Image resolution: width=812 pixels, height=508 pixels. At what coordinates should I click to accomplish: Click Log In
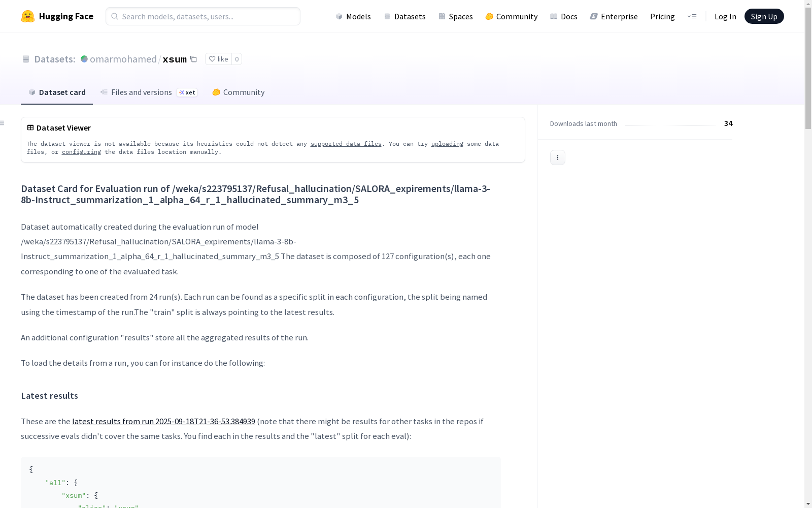[x=725, y=16]
